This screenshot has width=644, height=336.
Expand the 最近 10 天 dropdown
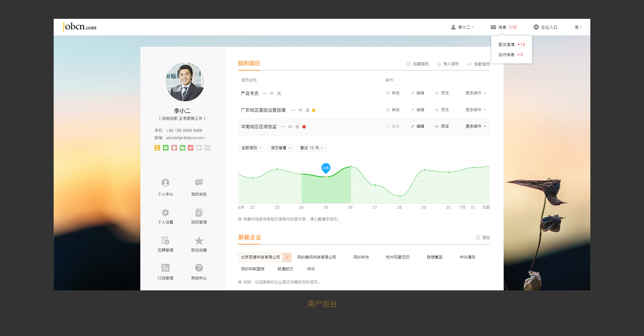coord(311,148)
